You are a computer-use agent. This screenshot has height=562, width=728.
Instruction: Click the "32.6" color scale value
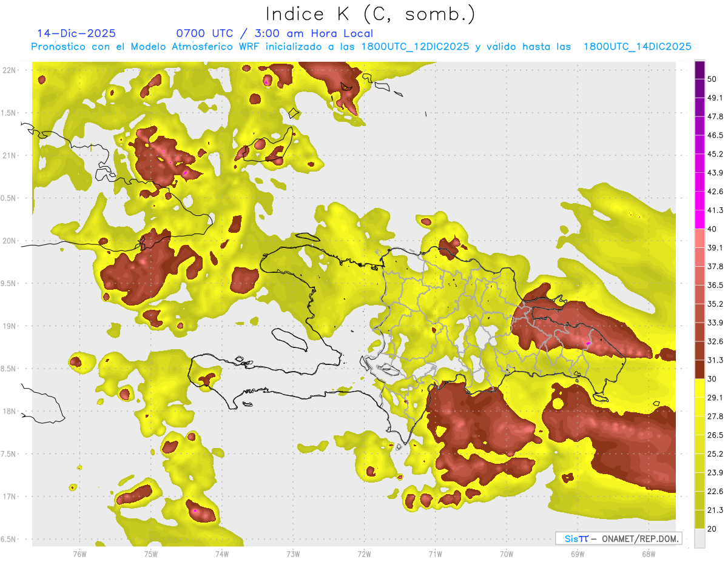[x=715, y=341]
